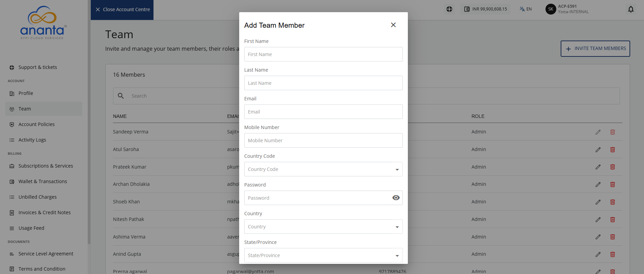Expand the State/Province dropdown
Viewport: 644px width, 274px height.
323,255
